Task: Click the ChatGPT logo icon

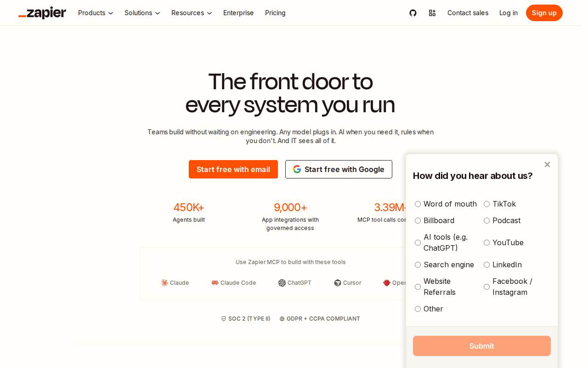Action: tap(282, 283)
